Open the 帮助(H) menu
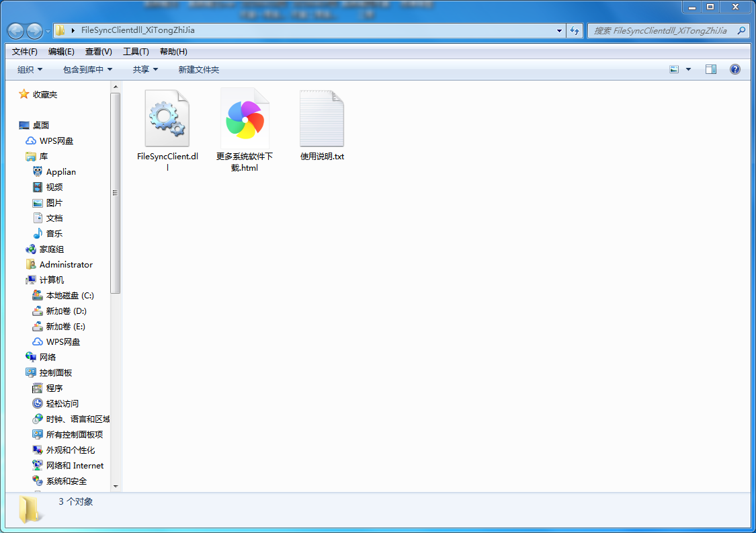The height and width of the screenshot is (533, 756). point(173,52)
